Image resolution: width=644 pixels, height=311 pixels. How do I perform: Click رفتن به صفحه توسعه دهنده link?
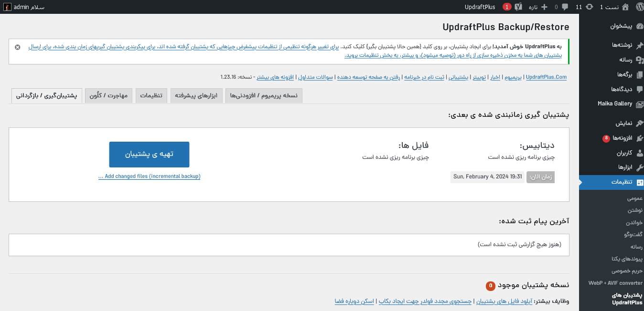point(369,77)
